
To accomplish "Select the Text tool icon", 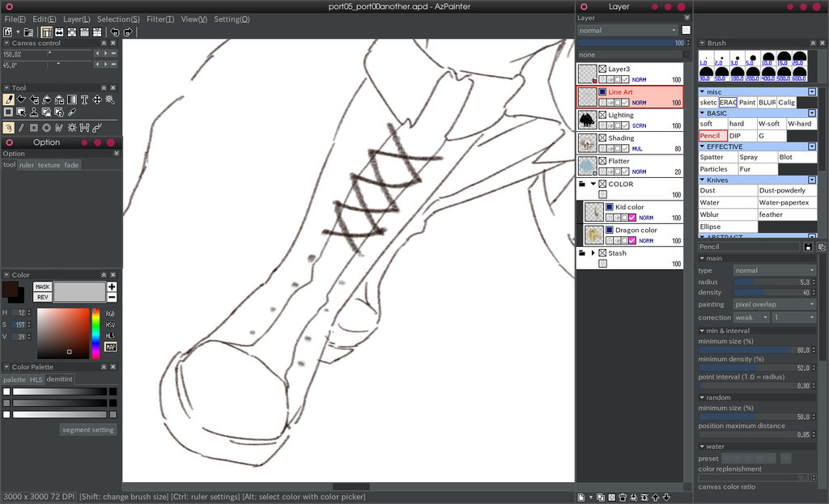I will tap(84, 100).
